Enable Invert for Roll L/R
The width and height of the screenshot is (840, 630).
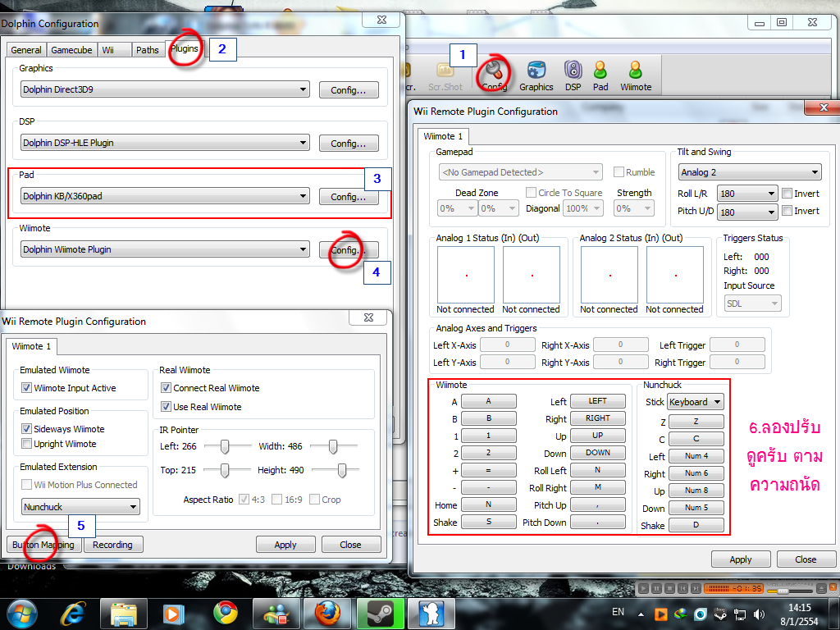pos(787,194)
